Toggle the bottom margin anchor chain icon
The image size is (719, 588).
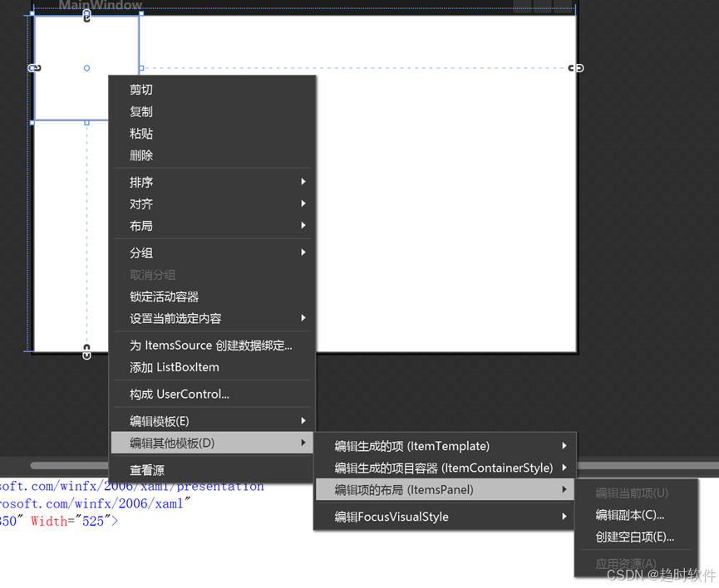pos(86,353)
